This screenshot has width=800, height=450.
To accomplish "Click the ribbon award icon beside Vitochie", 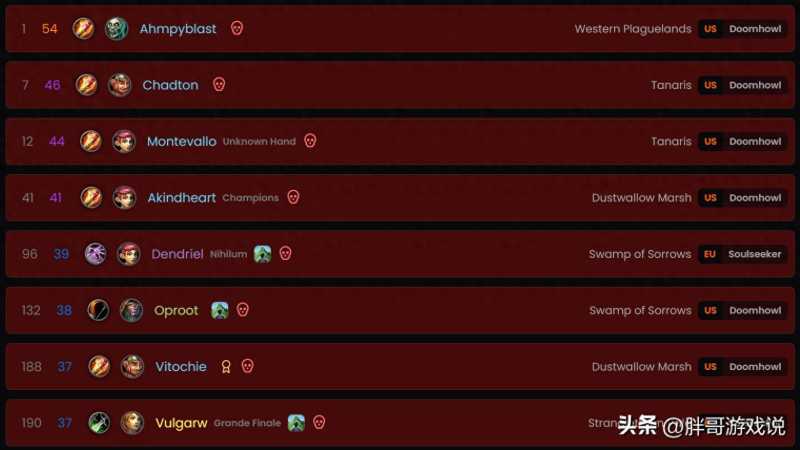I will [x=226, y=366].
